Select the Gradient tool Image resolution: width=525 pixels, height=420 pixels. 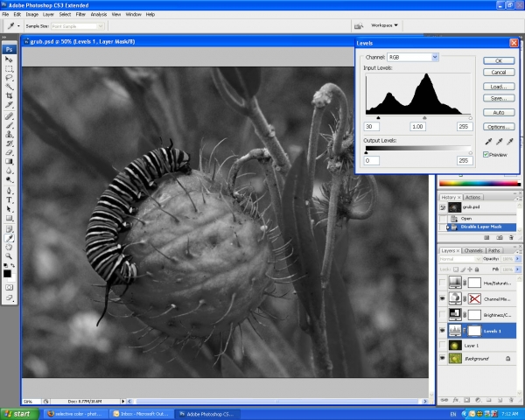pos(9,161)
